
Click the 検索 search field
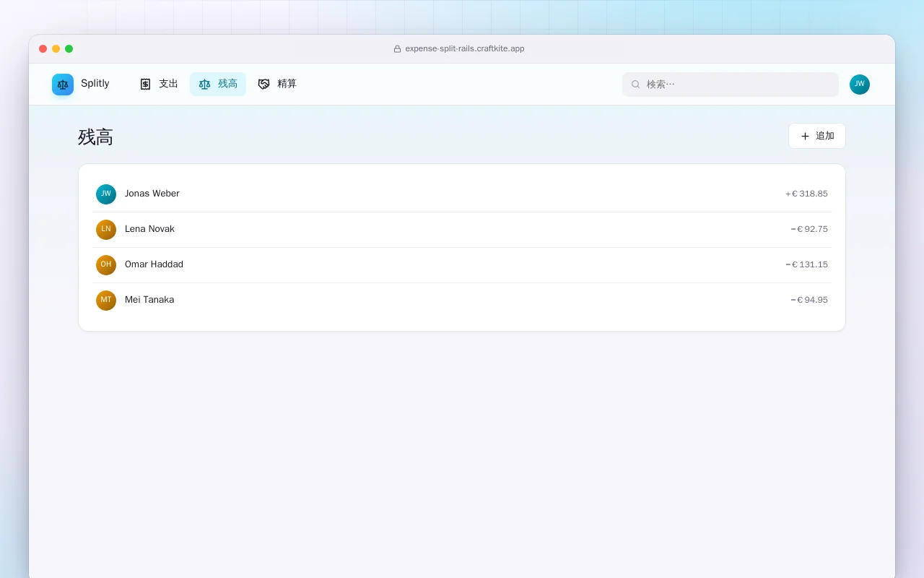(x=731, y=85)
